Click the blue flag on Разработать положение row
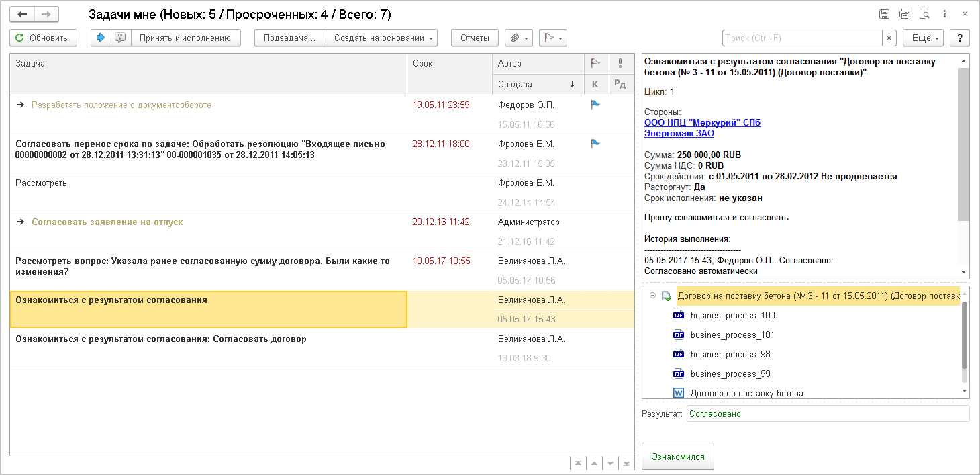 pos(595,105)
